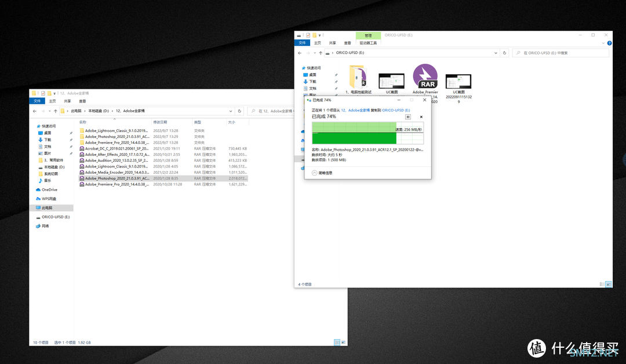Image resolution: width=626 pixels, height=364 pixels.
Task: Open help icon in ORICO-UFSD window ribbon
Action: tap(609, 43)
